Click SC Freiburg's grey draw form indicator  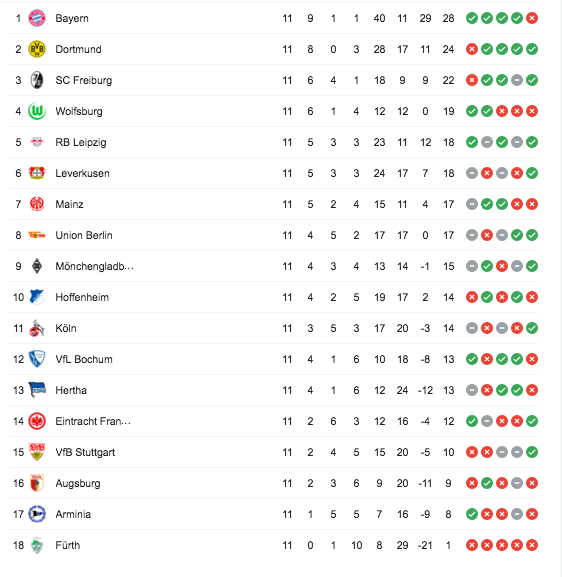[x=517, y=80]
